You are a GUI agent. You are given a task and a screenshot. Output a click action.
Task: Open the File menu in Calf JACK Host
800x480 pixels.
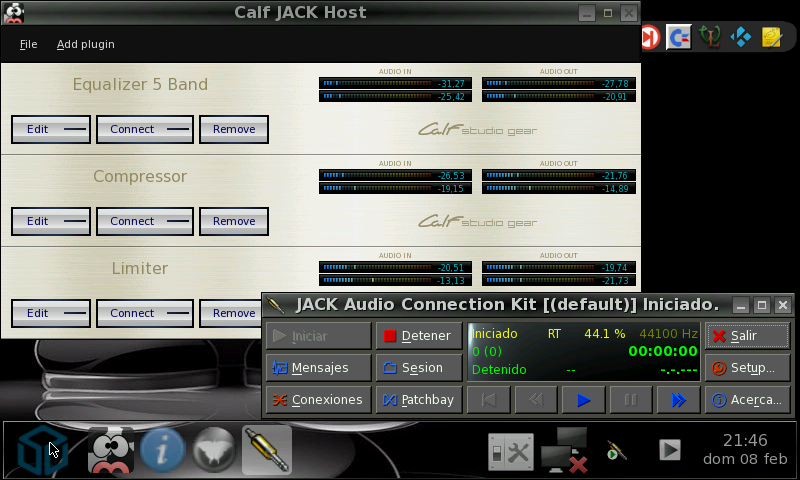click(29, 44)
